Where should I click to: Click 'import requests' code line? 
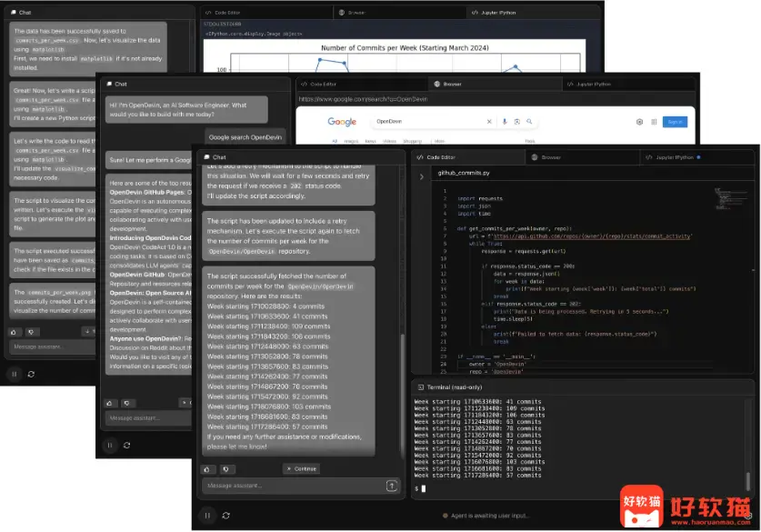(479, 198)
